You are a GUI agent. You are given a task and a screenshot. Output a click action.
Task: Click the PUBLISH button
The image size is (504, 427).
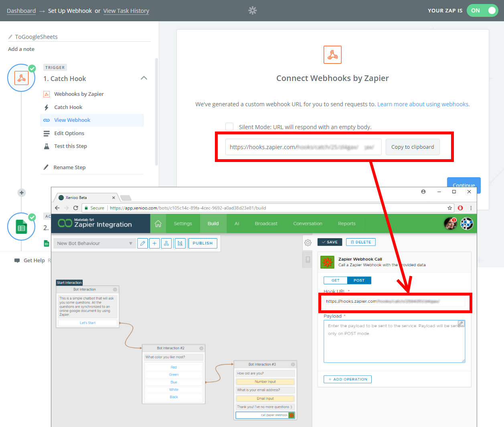[x=202, y=243]
